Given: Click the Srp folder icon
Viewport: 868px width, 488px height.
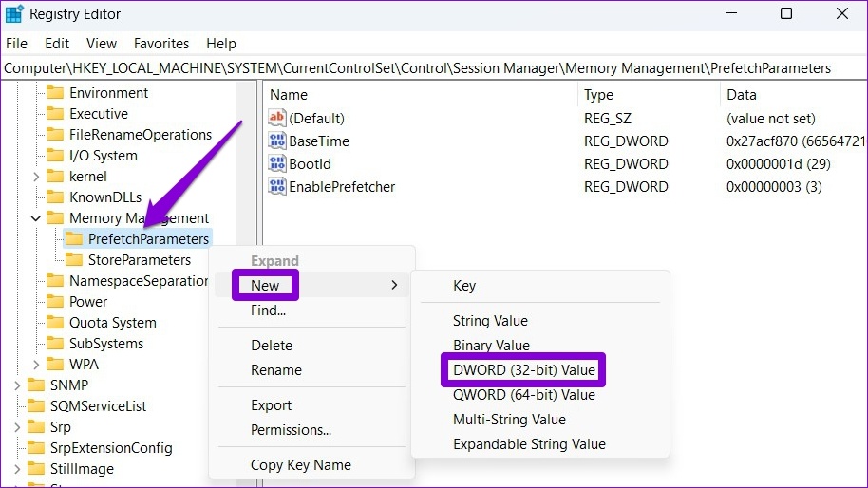Looking at the screenshot, I should click(36, 427).
